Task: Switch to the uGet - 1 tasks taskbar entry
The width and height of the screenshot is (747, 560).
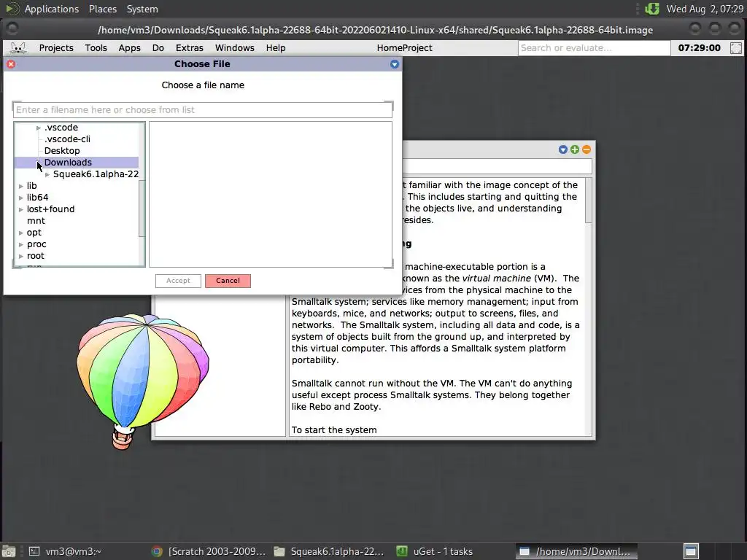Action: coord(435,551)
